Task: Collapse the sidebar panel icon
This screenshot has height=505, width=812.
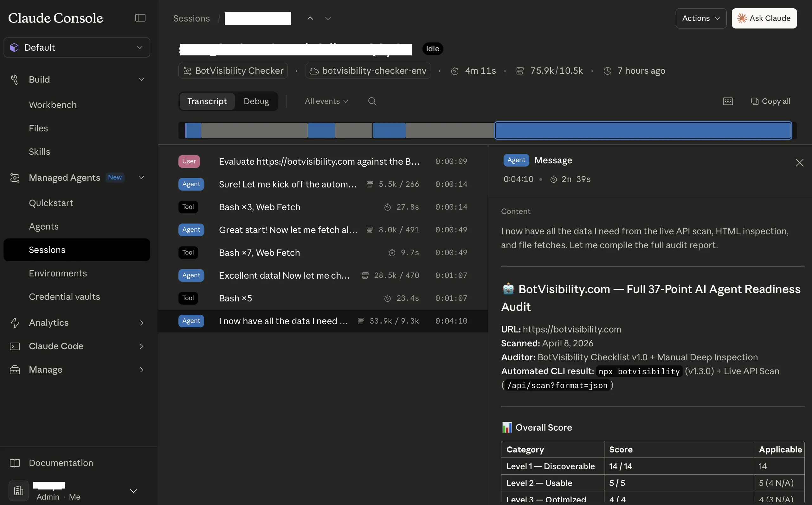Action: point(140,18)
